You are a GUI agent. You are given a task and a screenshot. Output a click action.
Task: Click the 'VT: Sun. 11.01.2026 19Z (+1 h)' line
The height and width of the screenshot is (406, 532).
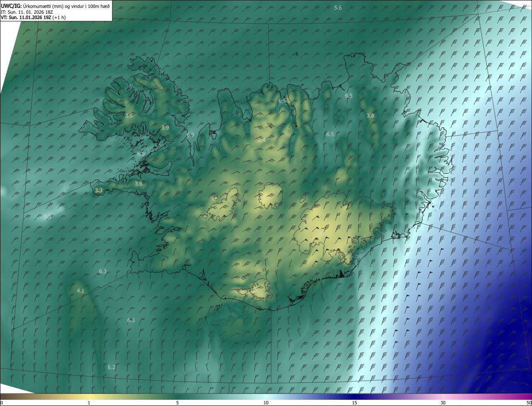coord(33,17)
